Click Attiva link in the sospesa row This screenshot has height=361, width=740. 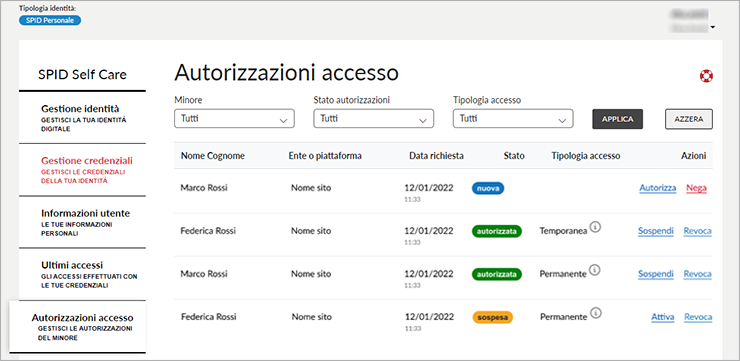coord(663,317)
